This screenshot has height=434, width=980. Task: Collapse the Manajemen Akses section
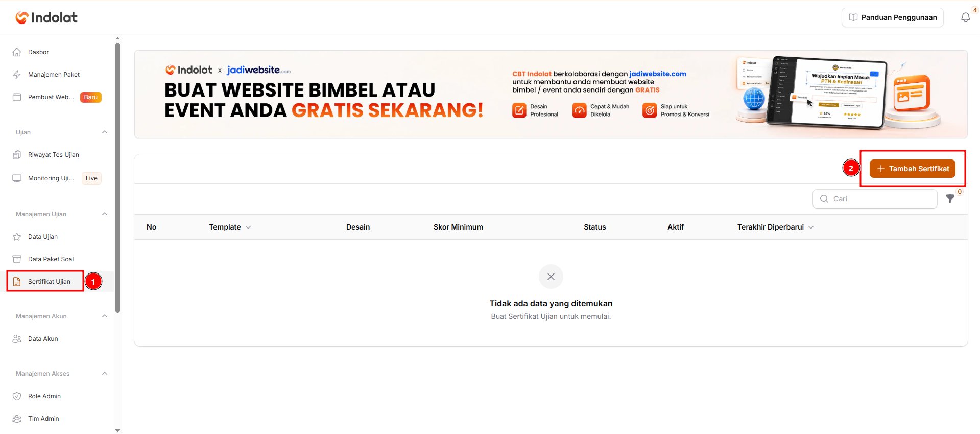(105, 374)
